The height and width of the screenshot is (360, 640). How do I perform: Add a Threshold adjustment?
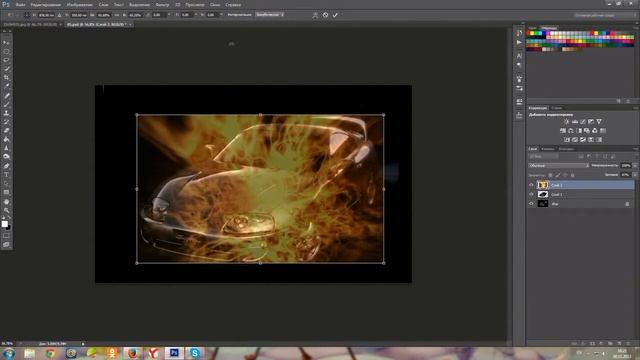click(583, 140)
